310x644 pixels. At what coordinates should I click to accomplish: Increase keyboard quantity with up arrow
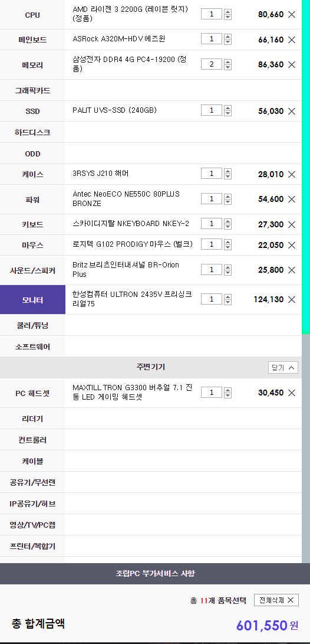click(x=227, y=221)
